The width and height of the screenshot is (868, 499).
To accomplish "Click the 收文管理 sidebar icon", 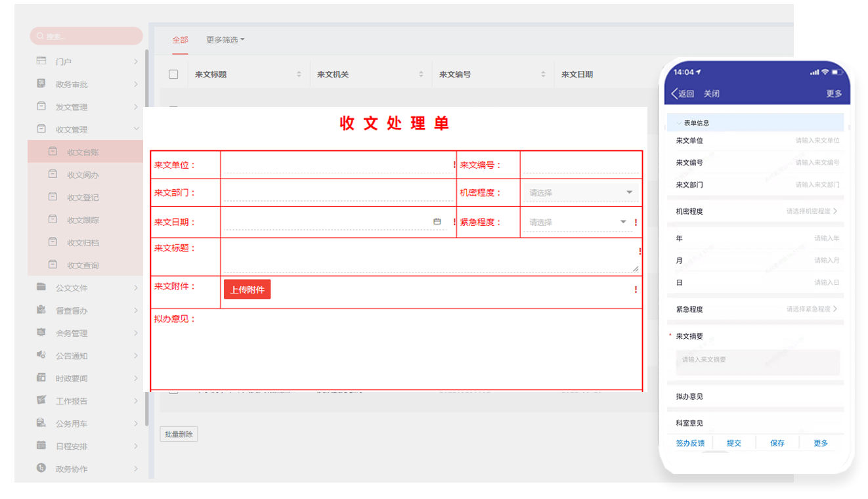I will pos(41,129).
